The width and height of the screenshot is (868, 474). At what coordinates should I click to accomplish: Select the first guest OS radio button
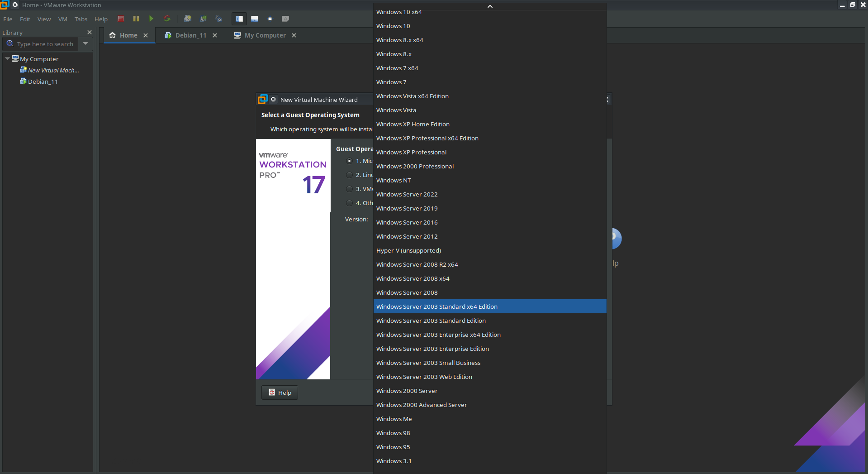pyautogui.click(x=349, y=161)
